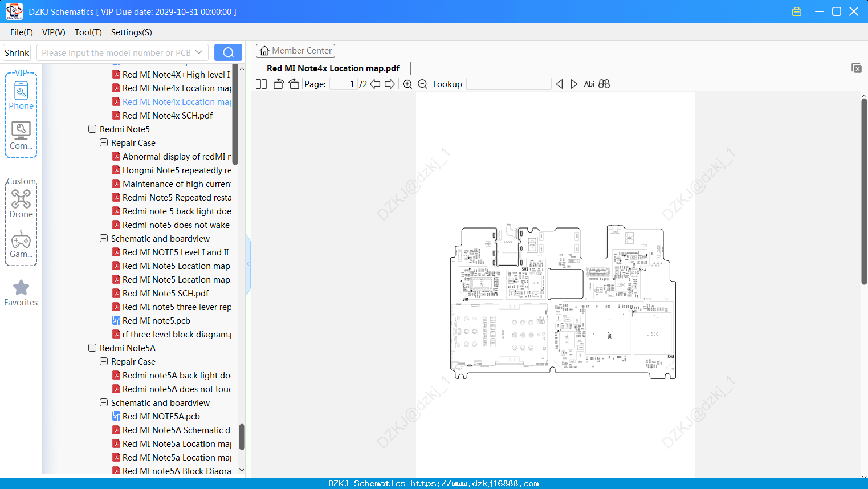The height and width of the screenshot is (489, 868).
Task: Open Hongmi Note5 repeatedly restart file
Action: coord(172,170)
